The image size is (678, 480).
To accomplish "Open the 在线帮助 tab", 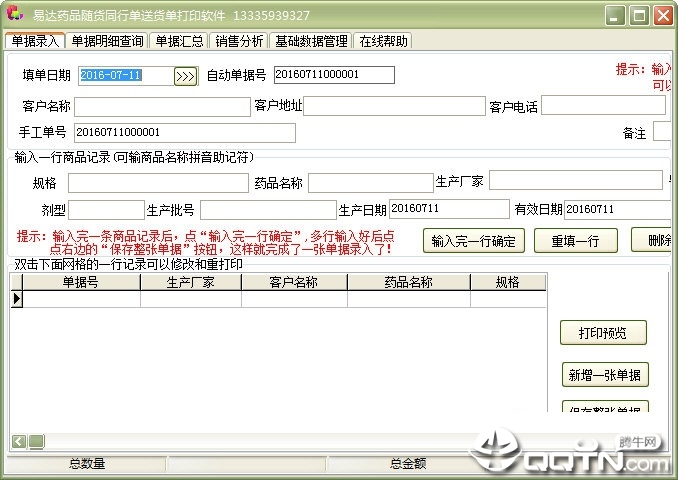I will pyautogui.click(x=383, y=41).
